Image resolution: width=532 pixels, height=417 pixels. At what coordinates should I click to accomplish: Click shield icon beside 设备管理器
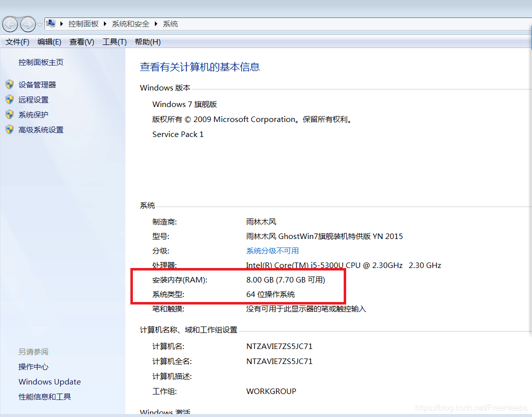click(9, 84)
